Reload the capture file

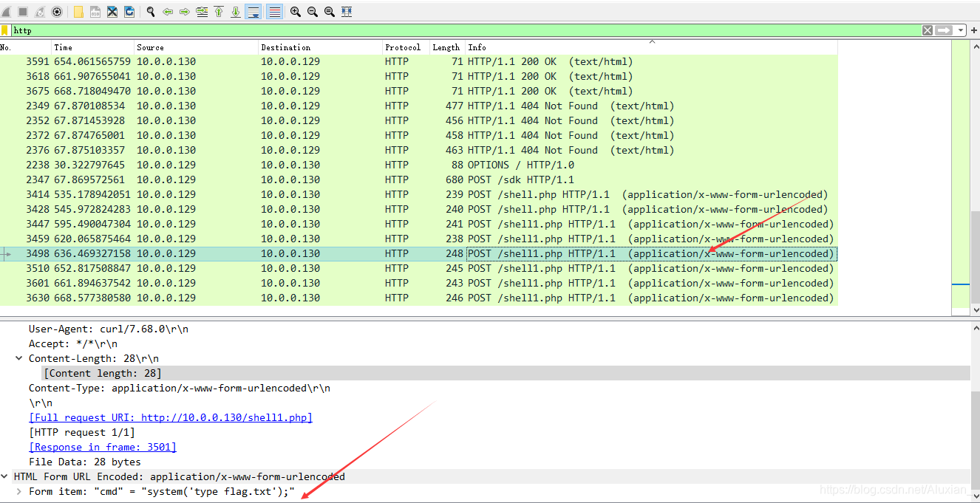pos(129,12)
